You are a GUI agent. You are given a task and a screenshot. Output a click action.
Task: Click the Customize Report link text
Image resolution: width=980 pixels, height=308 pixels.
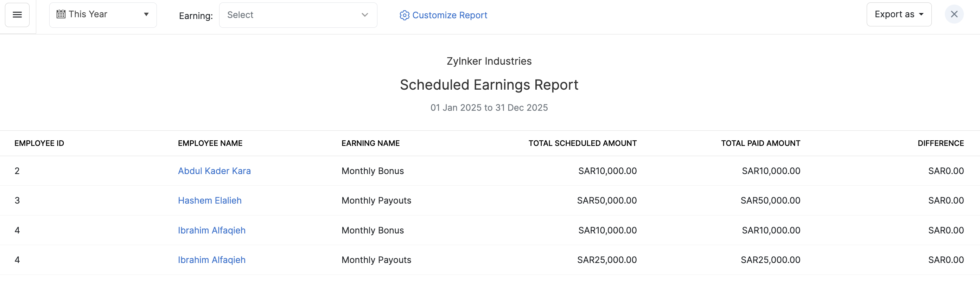point(449,15)
